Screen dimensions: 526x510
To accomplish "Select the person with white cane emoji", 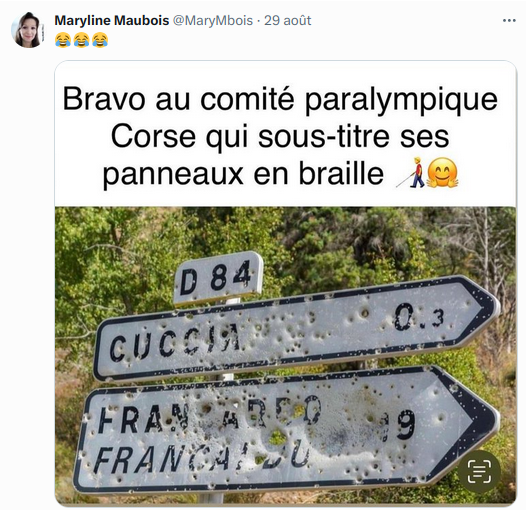I will tap(411, 172).
